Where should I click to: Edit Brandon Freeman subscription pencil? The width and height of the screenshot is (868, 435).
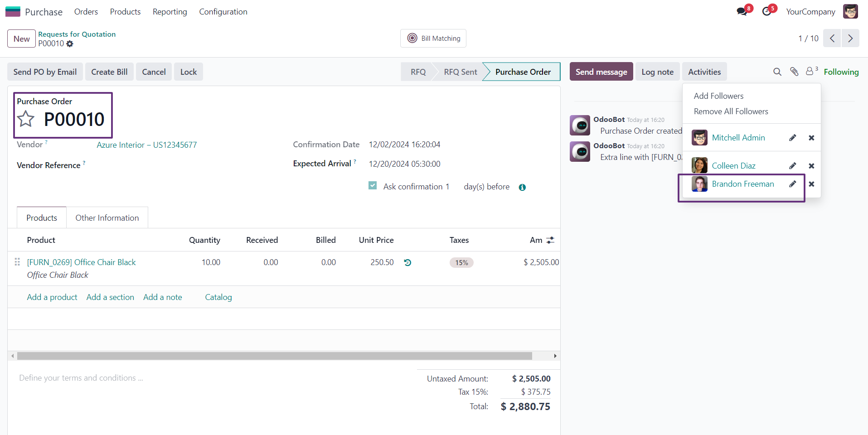click(793, 184)
